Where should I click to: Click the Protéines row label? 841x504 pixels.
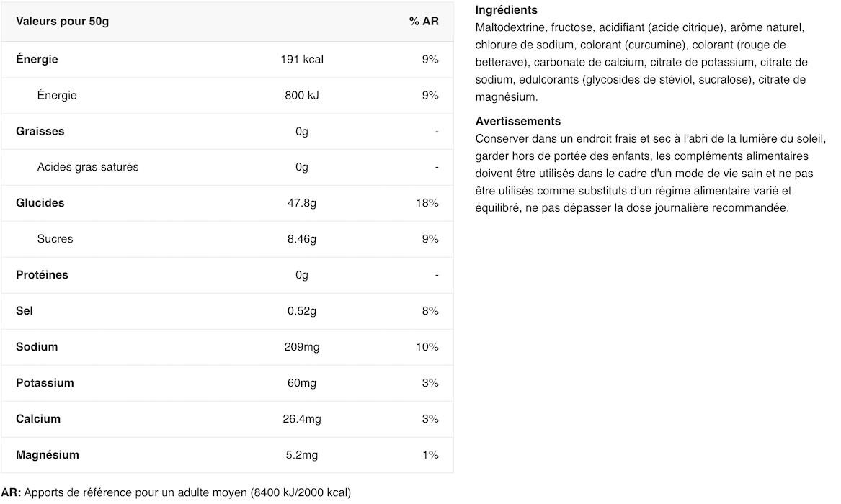(x=43, y=275)
